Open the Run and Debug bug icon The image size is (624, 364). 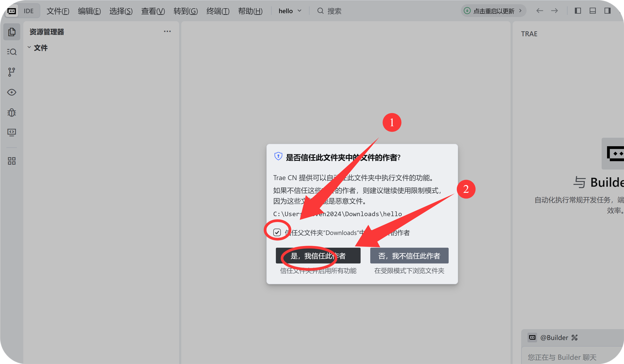coord(12,113)
